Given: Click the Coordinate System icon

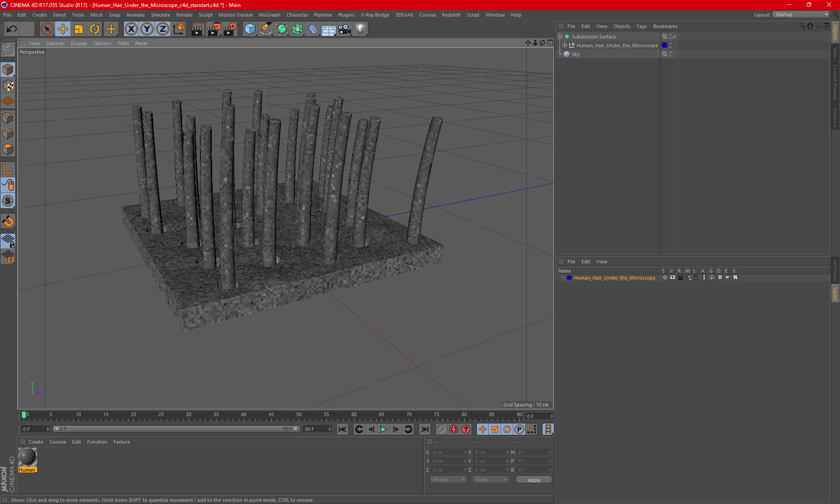Looking at the screenshot, I should (x=178, y=29).
